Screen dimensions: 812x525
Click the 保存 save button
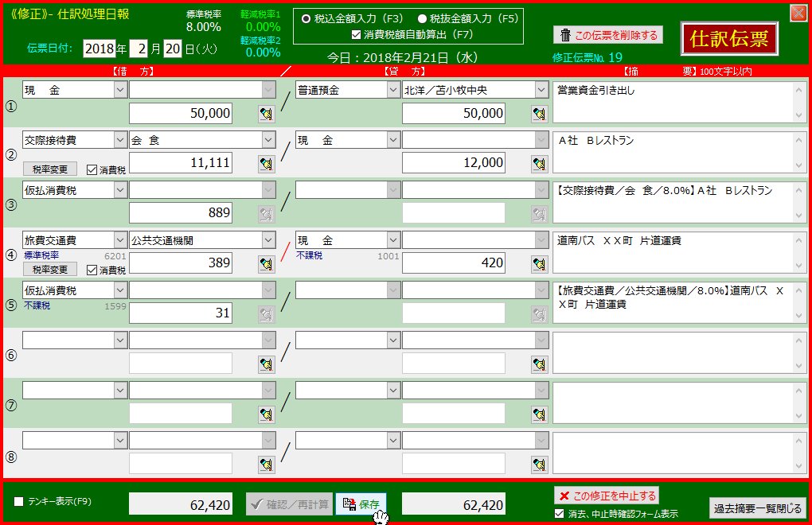coord(361,504)
